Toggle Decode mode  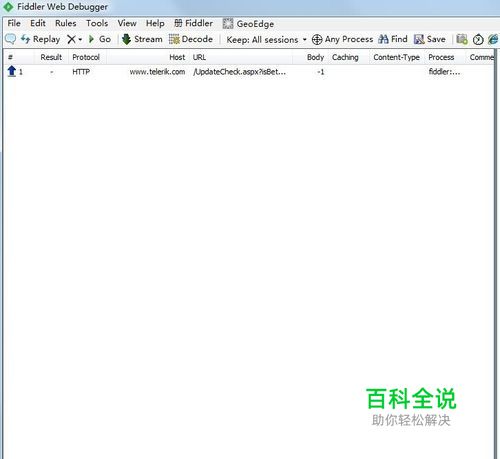191,39
